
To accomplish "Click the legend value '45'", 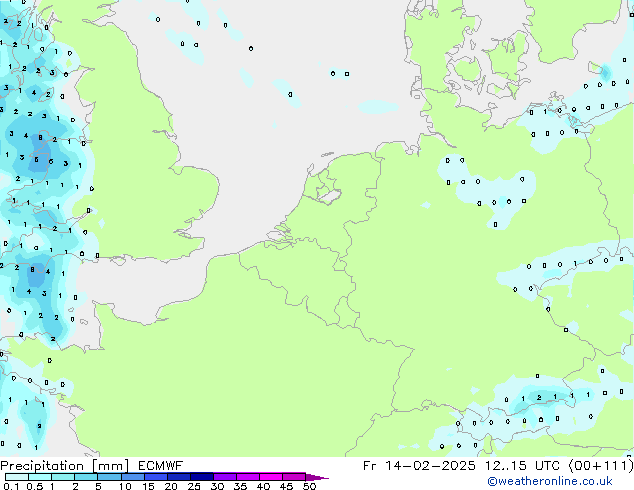I will (286, 486).
